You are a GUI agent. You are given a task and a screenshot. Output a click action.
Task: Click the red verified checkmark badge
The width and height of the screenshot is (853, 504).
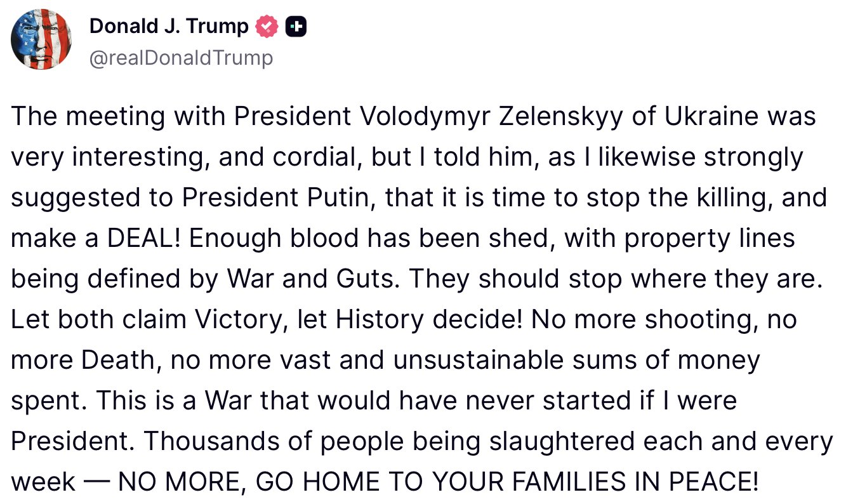pos(267,26)
